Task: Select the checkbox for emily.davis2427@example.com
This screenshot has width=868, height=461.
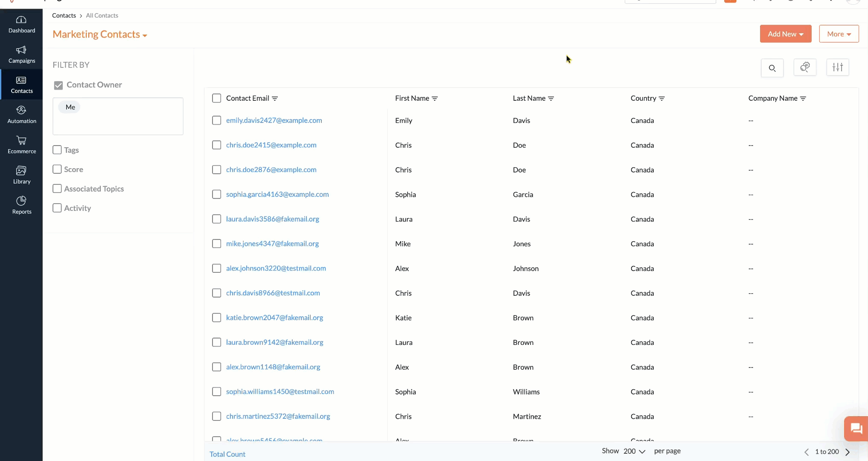Action: pyautogui.click(x=217, y=120)
